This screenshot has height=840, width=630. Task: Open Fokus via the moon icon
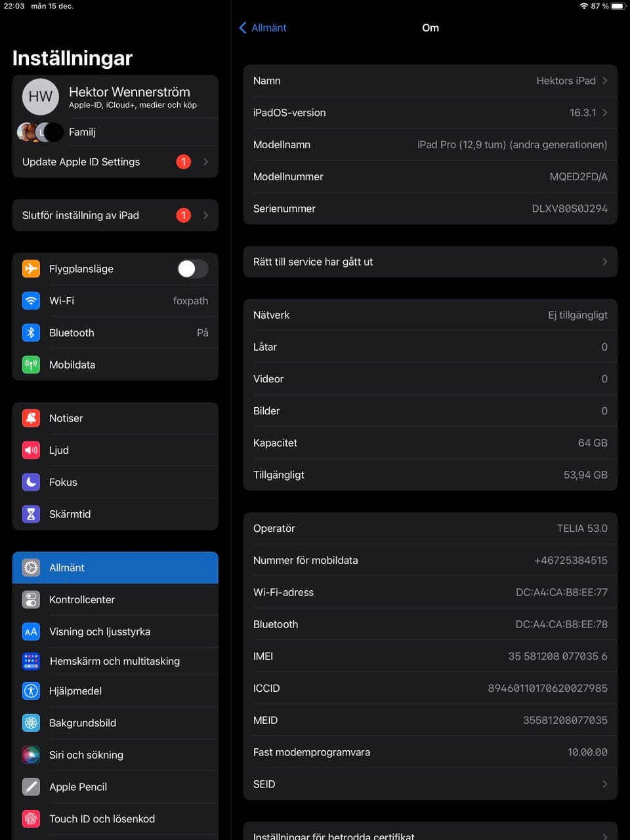point(31,483)
